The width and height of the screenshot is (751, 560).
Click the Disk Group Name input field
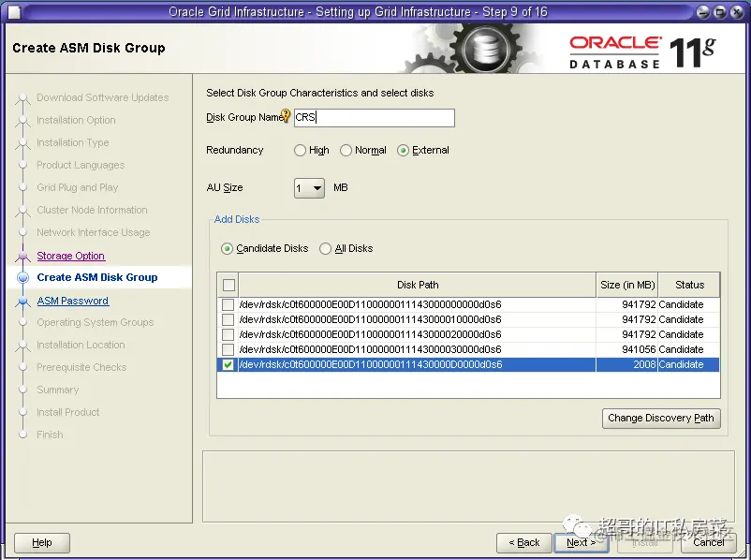click(374, 117)
